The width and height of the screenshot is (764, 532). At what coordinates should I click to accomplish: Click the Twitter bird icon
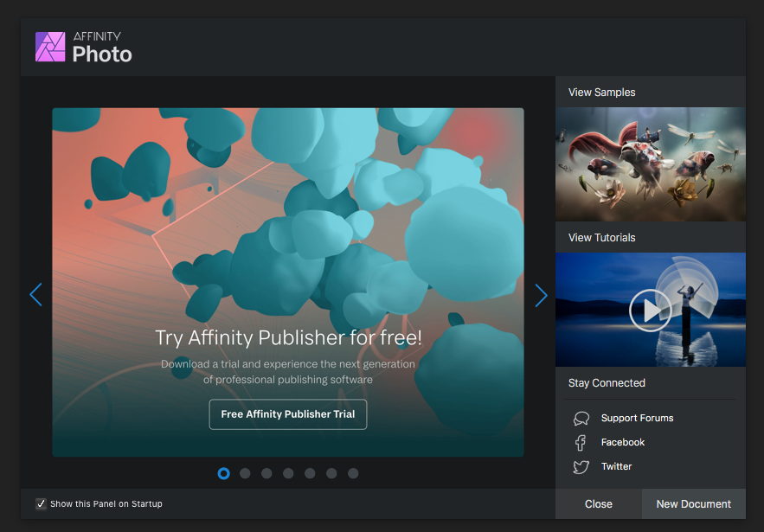[x=581, y=467]
